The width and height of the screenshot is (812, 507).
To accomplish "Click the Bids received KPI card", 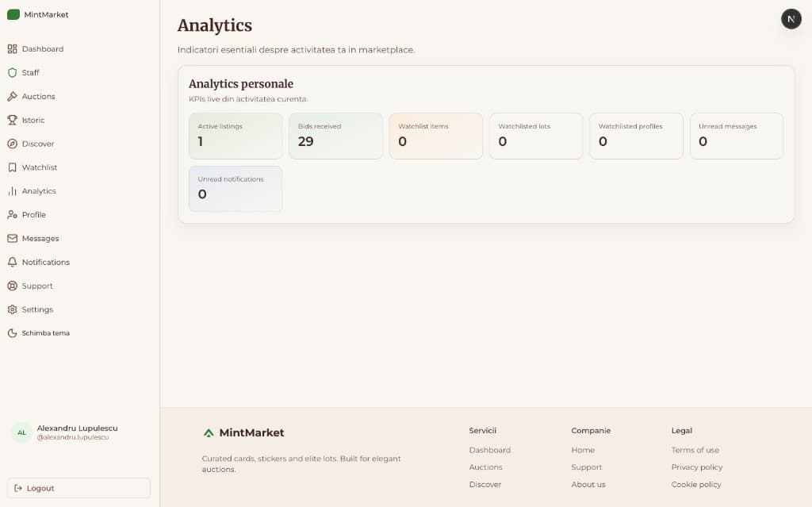I will click(x=335, y=136).
